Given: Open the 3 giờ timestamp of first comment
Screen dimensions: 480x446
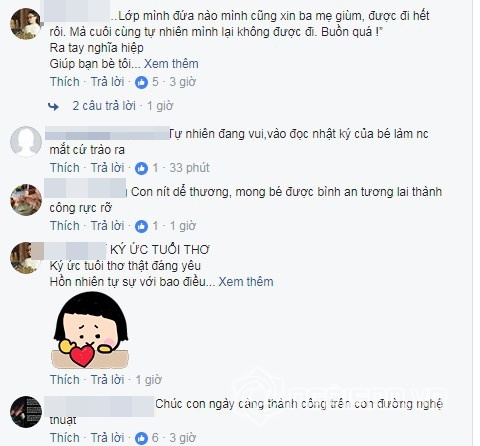Looking at the screenshot, I should tap(183, 82).
